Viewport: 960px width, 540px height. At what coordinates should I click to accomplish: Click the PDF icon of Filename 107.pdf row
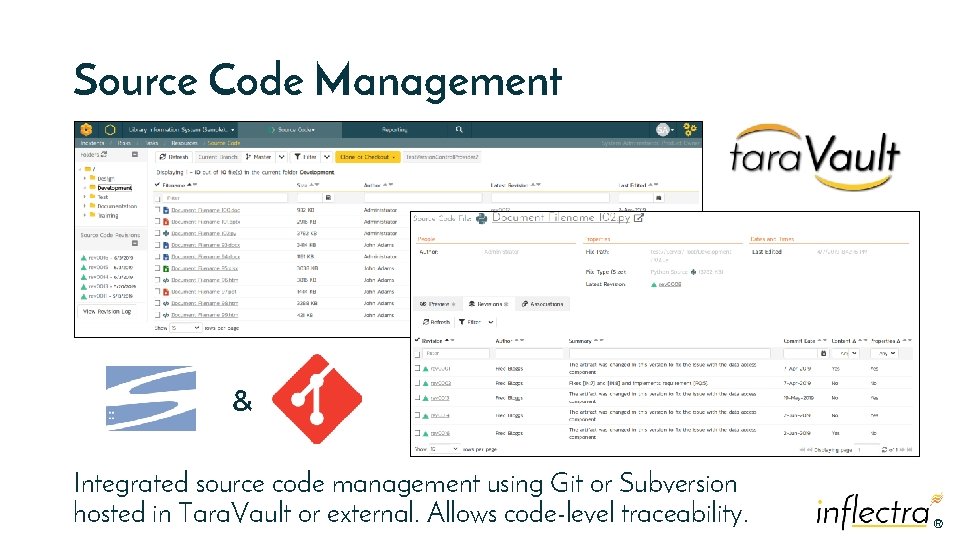166,291
